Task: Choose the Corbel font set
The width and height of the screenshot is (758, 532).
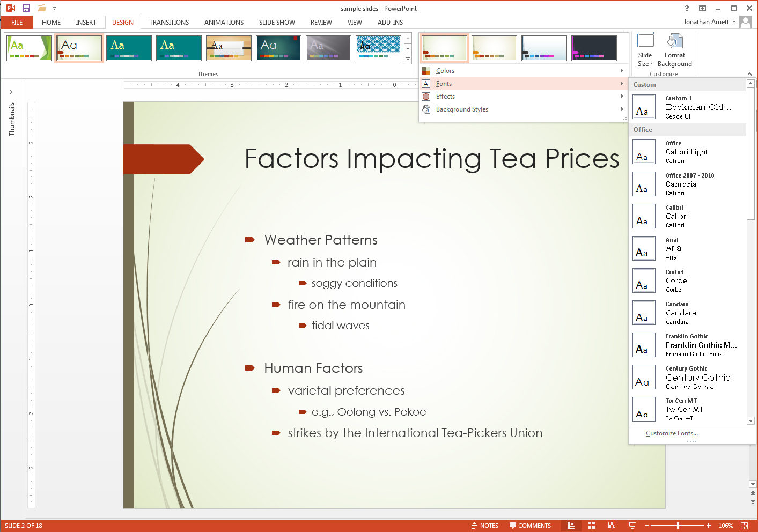Action: click(688, 280)
